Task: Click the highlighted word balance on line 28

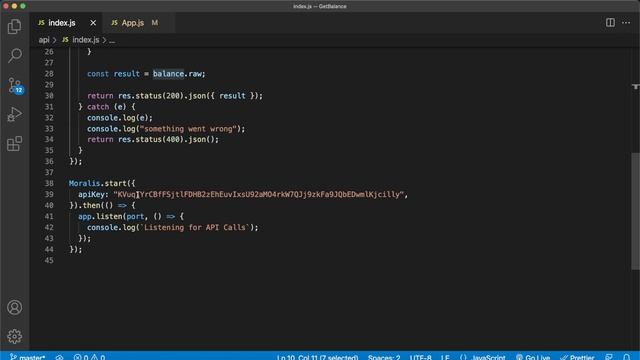Action: [168, 74]
